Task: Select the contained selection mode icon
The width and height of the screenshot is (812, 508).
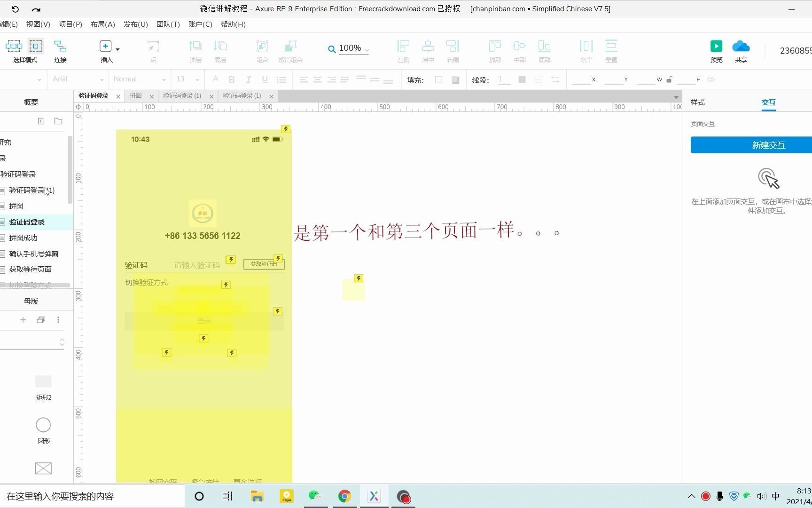Action: (x=36, y=46)
